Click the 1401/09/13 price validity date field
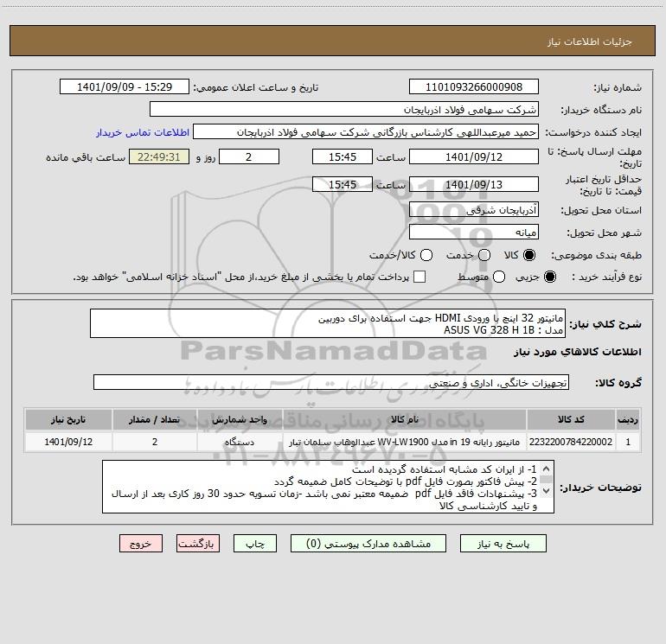Screen dimensions: 666x644 click(x=474, y=185)
